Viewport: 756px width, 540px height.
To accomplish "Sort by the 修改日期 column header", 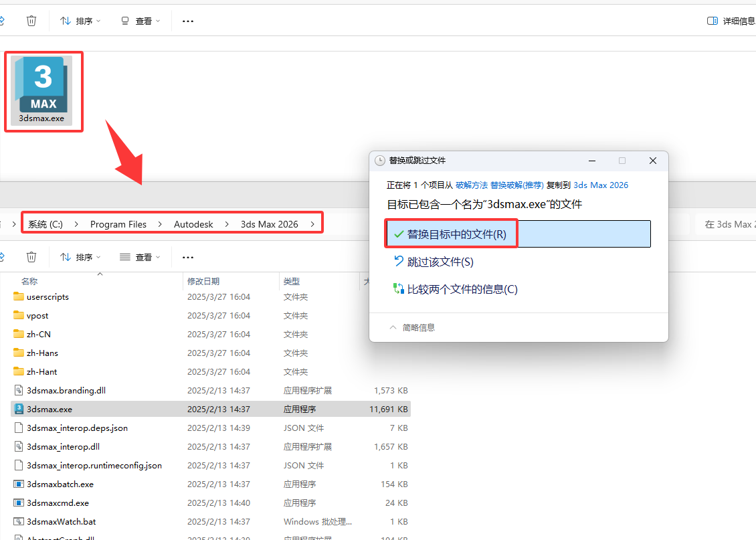I will click(x=203, y=281).
